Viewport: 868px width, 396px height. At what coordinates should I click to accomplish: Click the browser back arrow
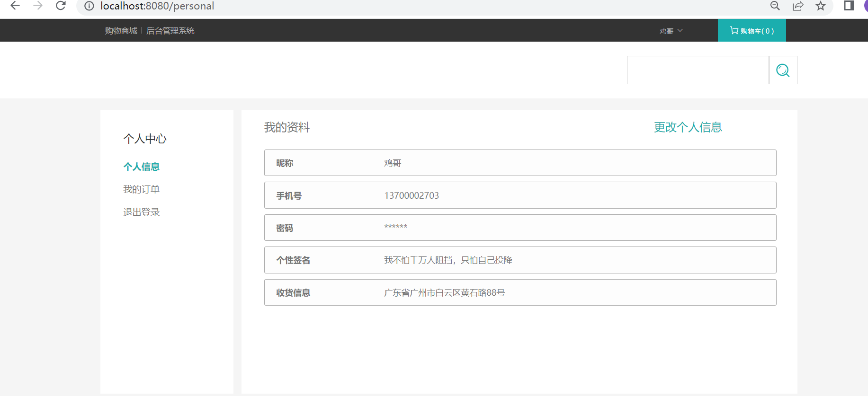[x=15, y=6]
